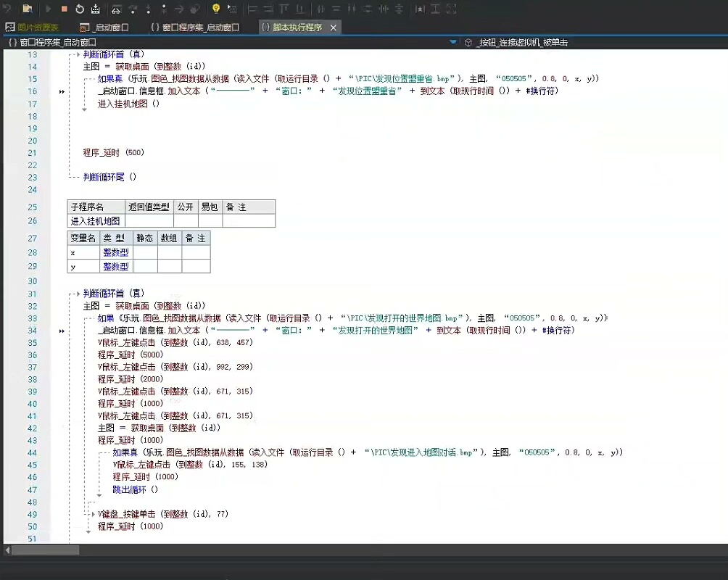
Task: Open the _按钮_连接虚拟机_被单击 member dropdown
Action: coord(522,43)
